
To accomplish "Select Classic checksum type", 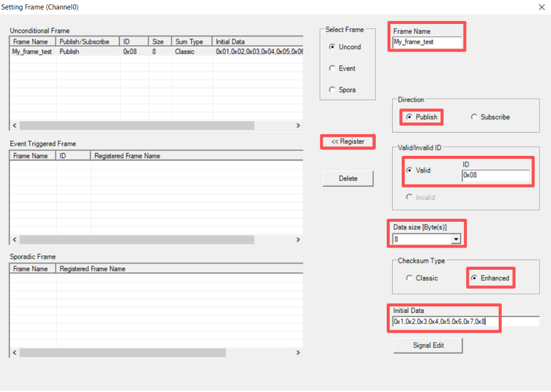I will click(410, 278).
